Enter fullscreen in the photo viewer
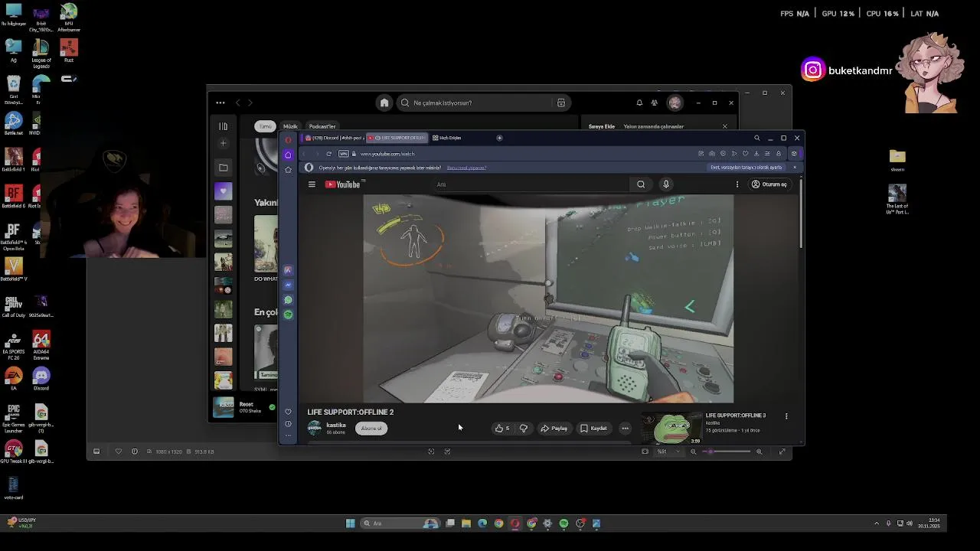This screenshot has width=980, height=551. coord(782,452)
